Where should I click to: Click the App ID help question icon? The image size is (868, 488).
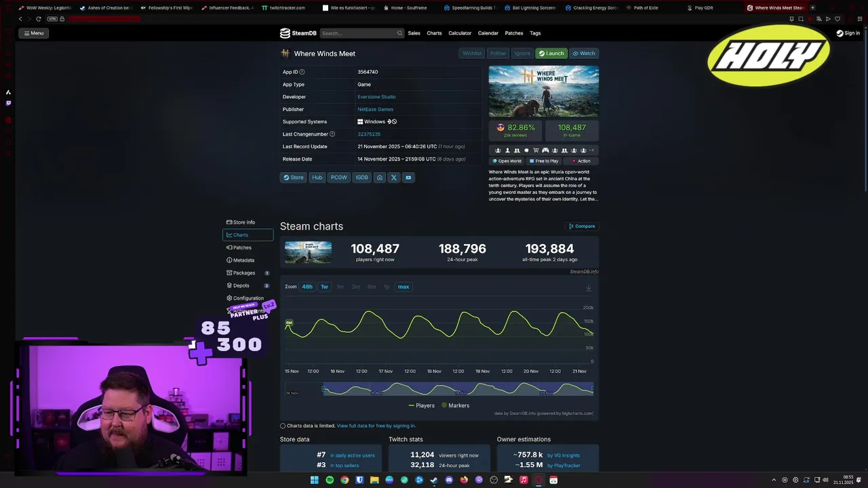(302, 72)
